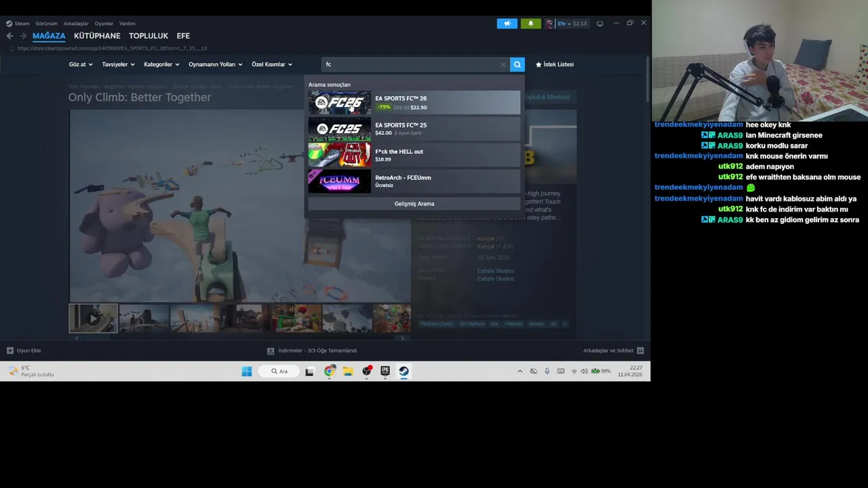Expand the Oynamanın Yolları dropdown
Screen dimensions: 868x488
pos(216,64)
